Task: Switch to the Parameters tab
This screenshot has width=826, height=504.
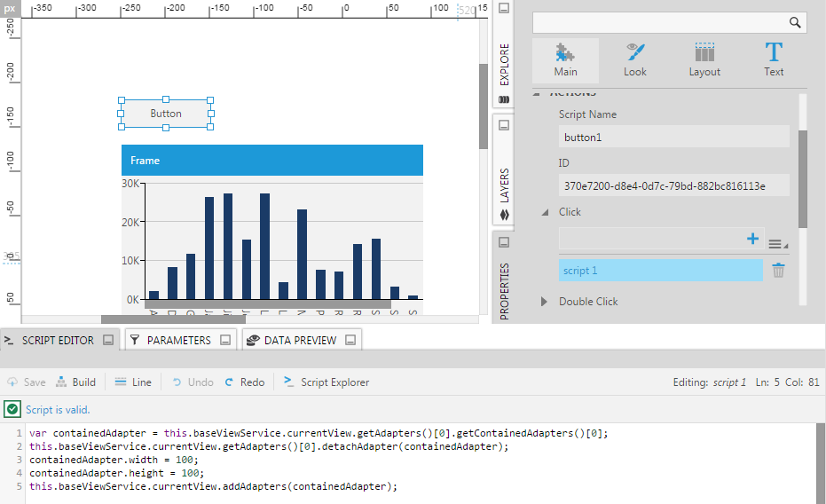Action: (178, 340)
